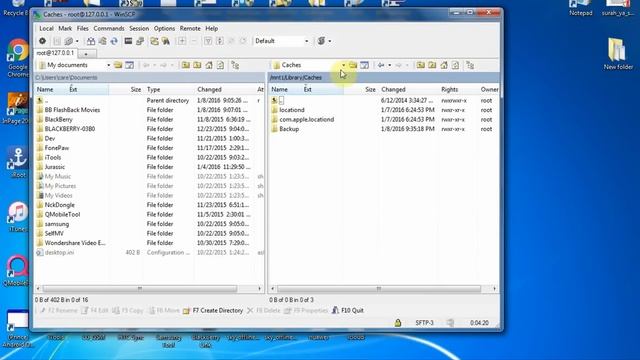Screen dimensions: 640x360
Task: Open the Commands menu
Action: pyautogui.click(x=109, y=29)
